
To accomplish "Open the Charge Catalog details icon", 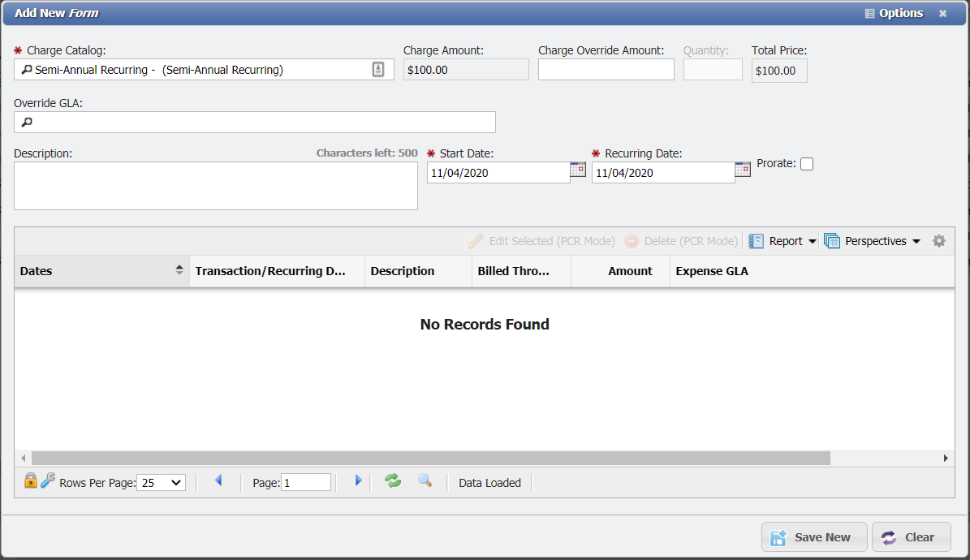I will pyautogui.click(x=378, y=69).
